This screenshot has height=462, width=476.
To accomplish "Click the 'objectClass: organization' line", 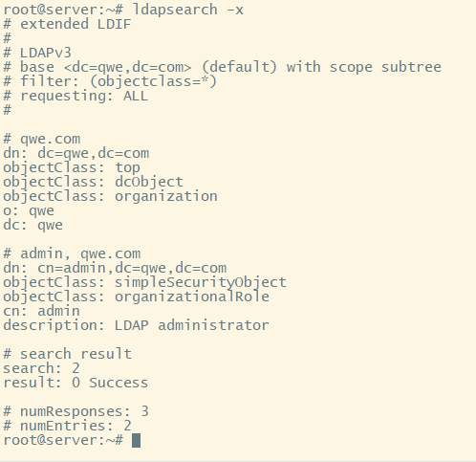I will click(x=110, y=196).
